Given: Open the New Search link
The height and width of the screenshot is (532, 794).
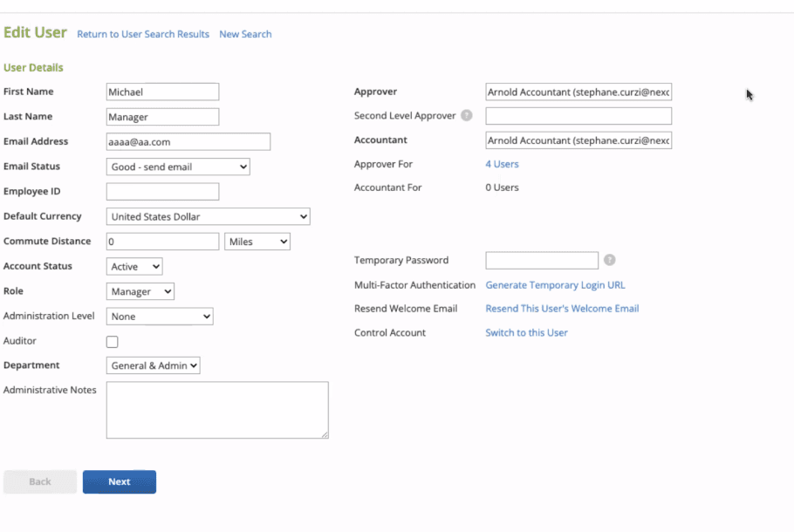Looking at the screenshot, I should pos(245,34).
